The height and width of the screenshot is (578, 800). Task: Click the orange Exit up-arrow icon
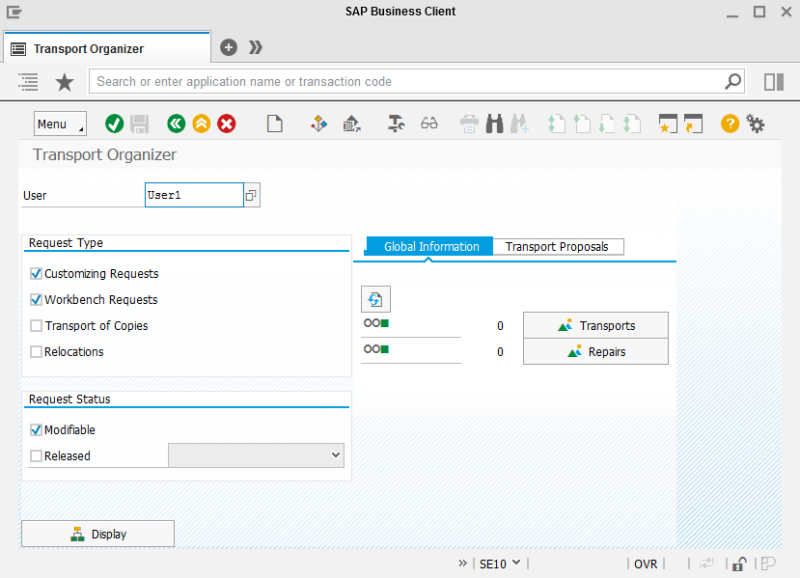[x=201, y=124]
